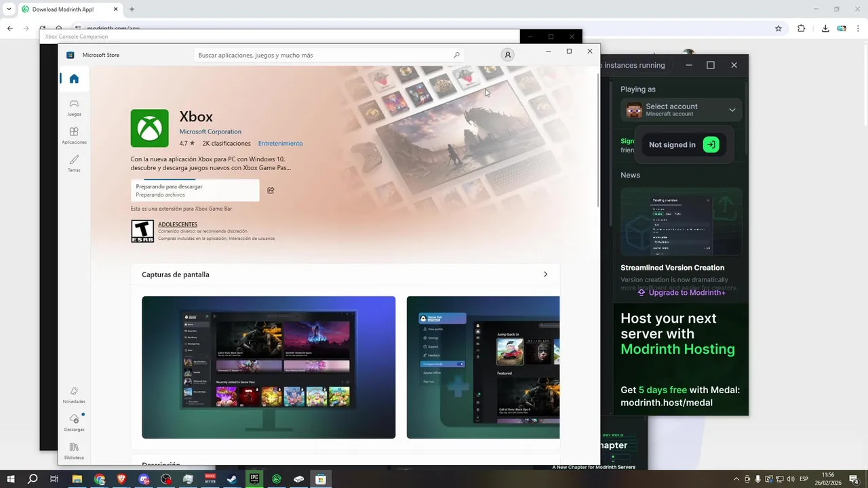Open Novedades in the Store sidebar
This screenshot has width=868, height=488.
pyautogui.click(x=74, y=394)
